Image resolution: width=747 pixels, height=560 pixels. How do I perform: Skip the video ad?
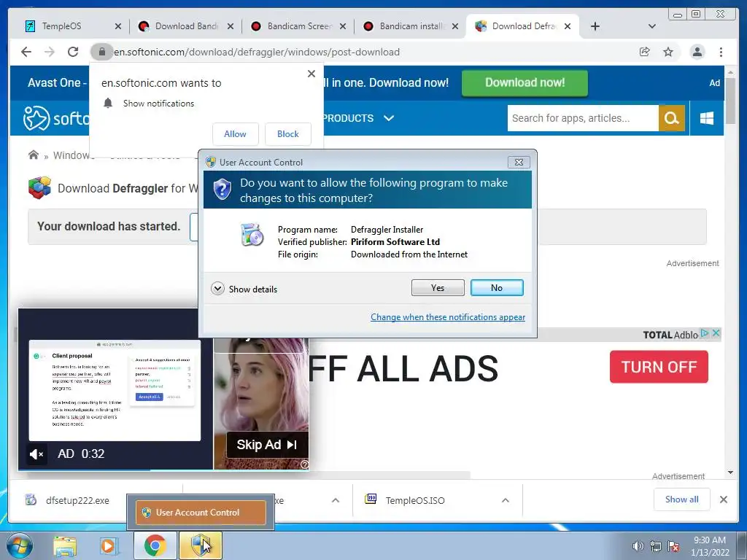(267, 445)
